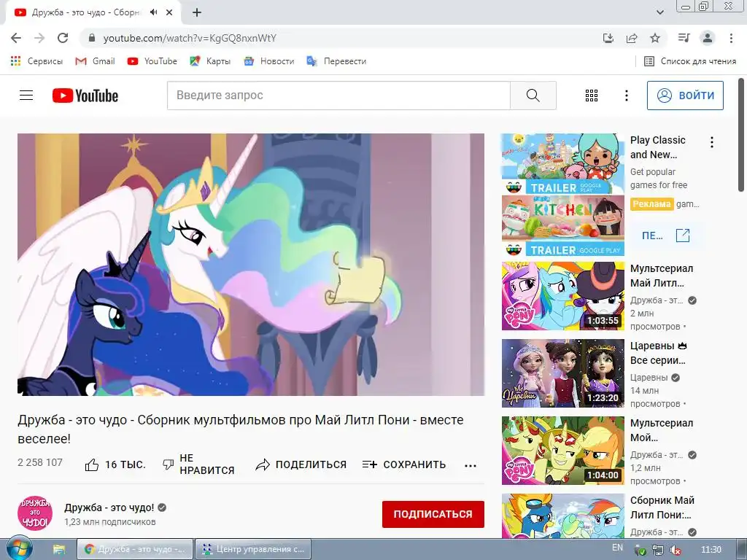Open the Windows Start menu
This screenshot has height=560, width=747.
click(19, 549)
